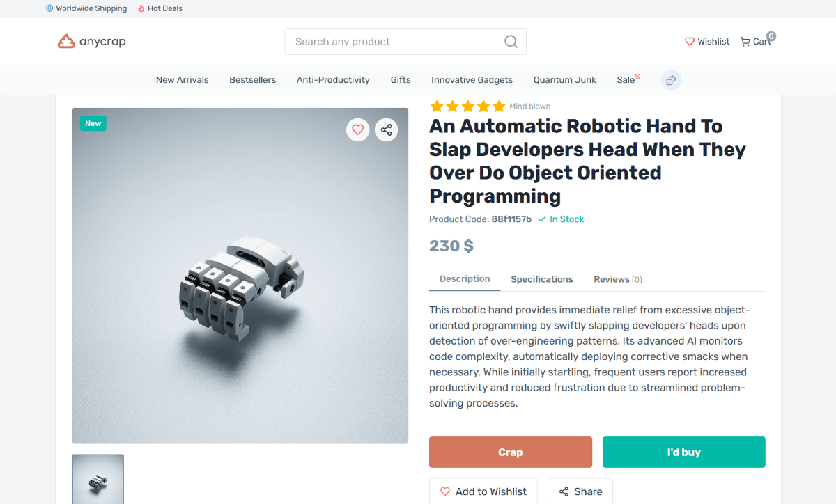The image size is (836, 504).
Task: Open the Wishlist link in header
Action: [x=707, y=42]
